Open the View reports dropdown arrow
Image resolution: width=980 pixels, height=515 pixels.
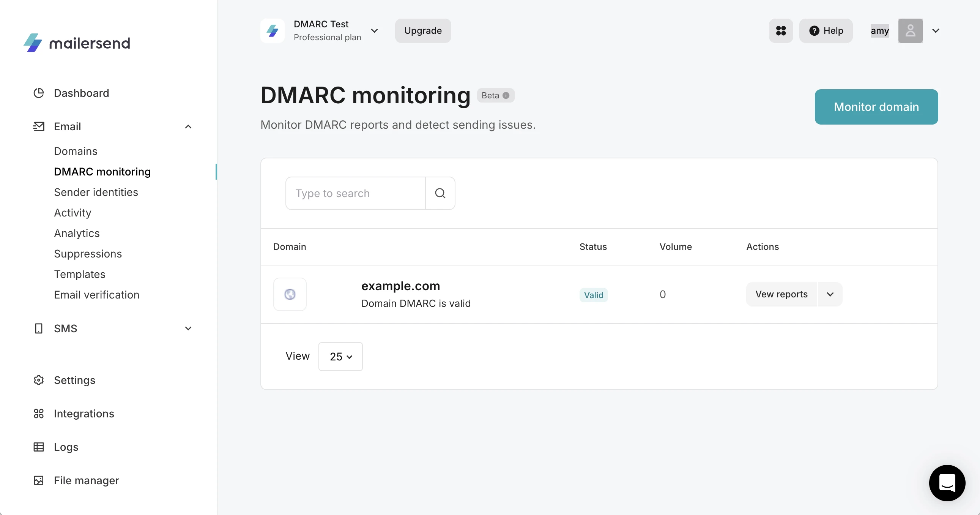tap(830, 294)
